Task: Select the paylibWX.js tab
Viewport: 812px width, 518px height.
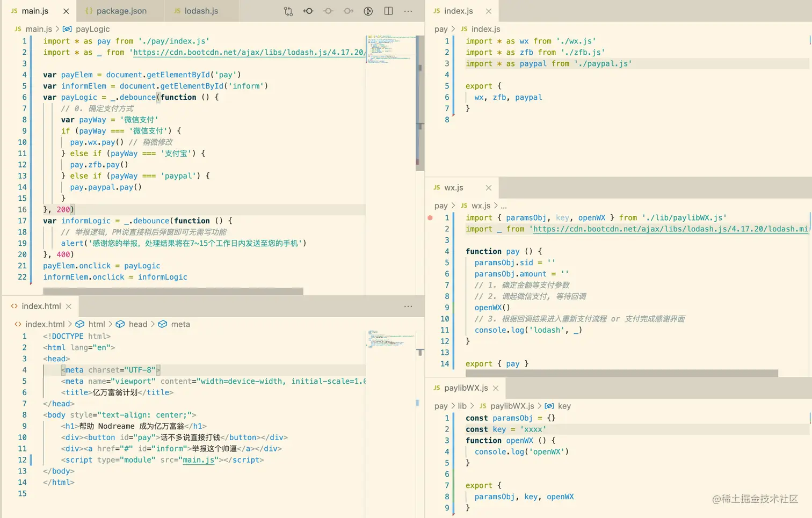Action: coord(466,388)
